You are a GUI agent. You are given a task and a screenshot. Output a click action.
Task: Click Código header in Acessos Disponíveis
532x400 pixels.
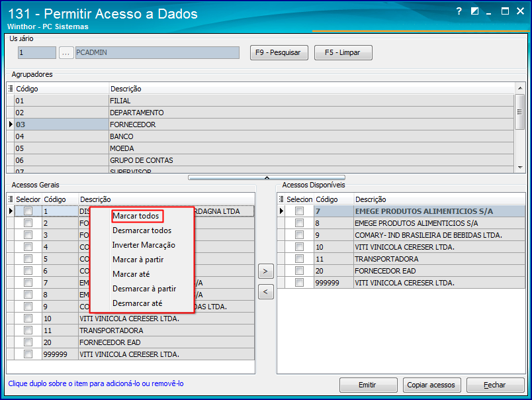click(334, 199)
